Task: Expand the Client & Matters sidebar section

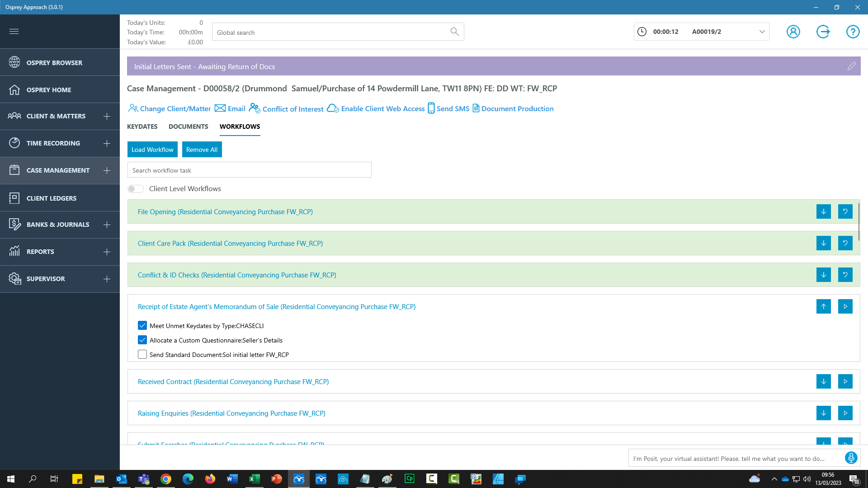Action: (107, 116)
